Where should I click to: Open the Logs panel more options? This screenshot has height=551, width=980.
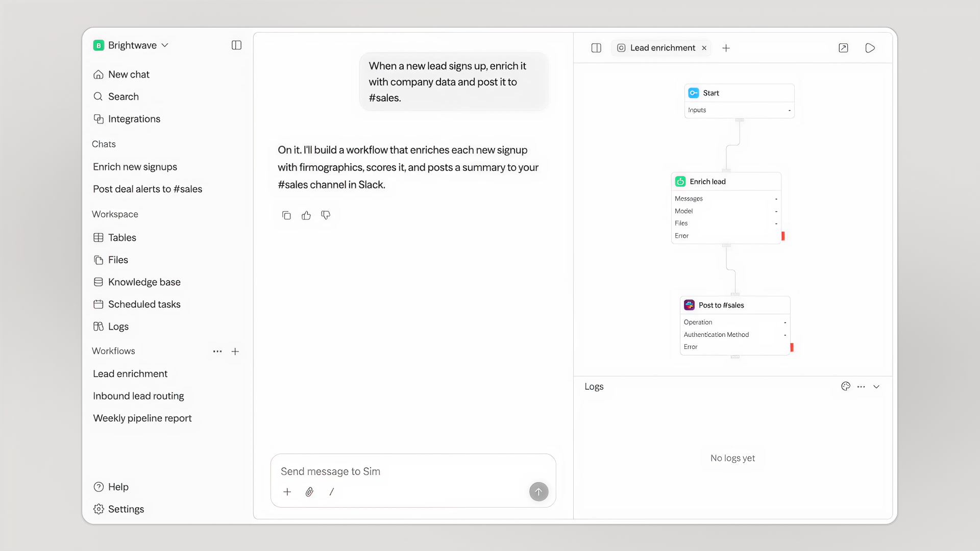[861, 387]
